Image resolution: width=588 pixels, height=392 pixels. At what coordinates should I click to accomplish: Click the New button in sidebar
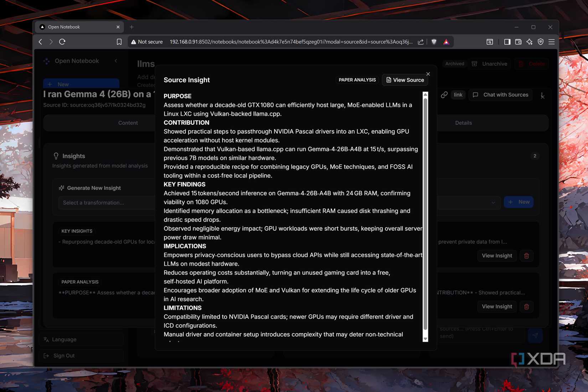[81, 84]
